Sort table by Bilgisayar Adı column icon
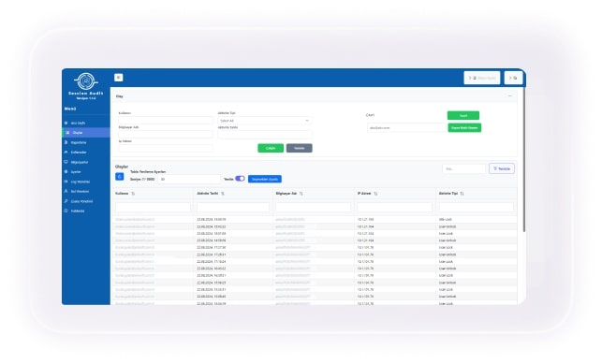602x364 pixels. coord(301,194)
